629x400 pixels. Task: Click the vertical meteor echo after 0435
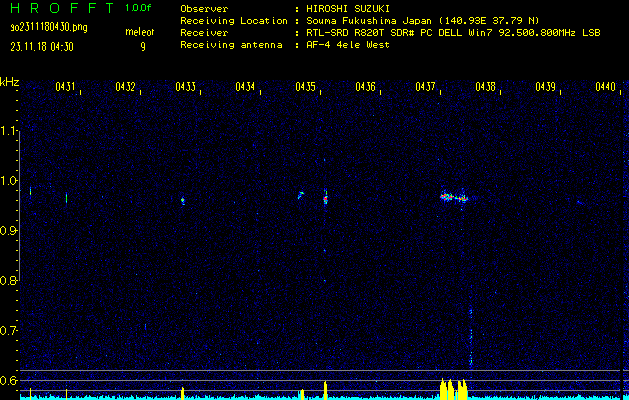tap(325, 197)
